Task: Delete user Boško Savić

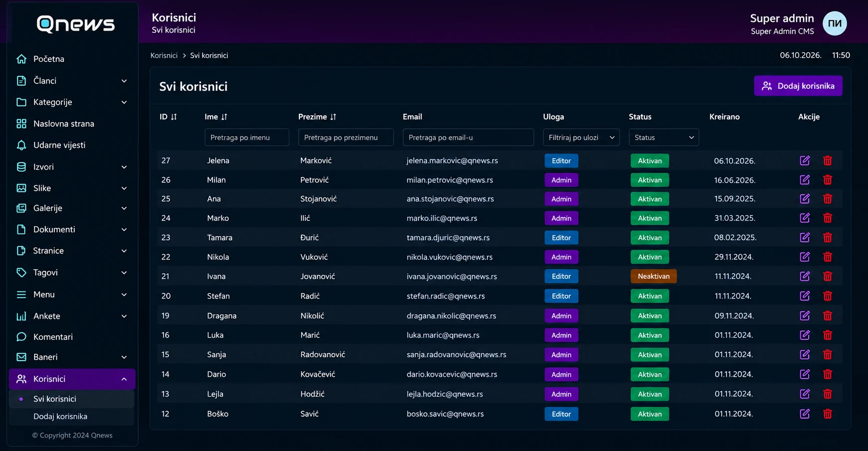Action: pos(828,414)
